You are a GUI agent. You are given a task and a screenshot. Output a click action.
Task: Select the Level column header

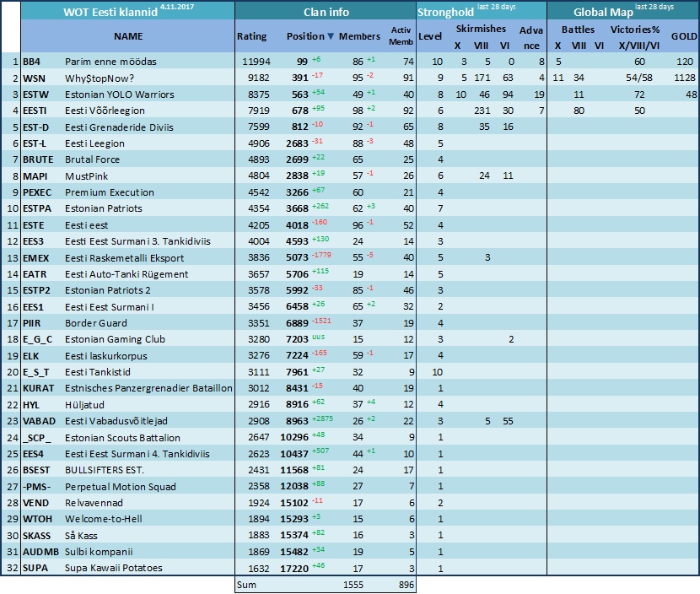pyautogui.click(x=430, y=36)
